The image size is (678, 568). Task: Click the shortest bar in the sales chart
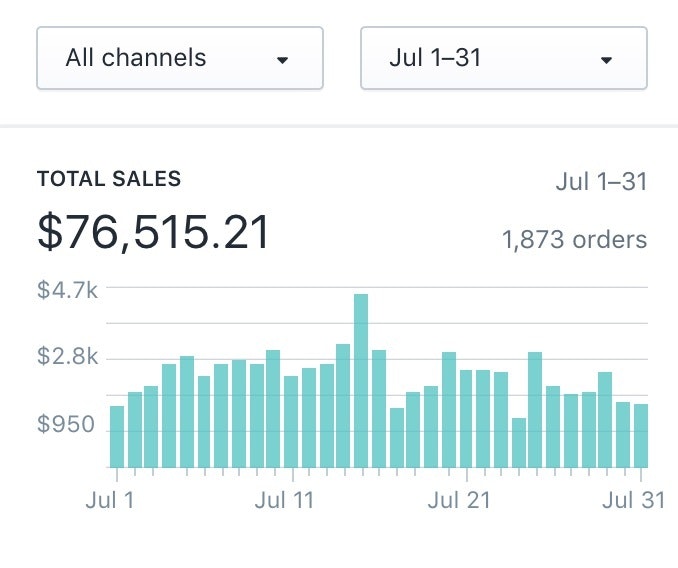tap(518, 443)
